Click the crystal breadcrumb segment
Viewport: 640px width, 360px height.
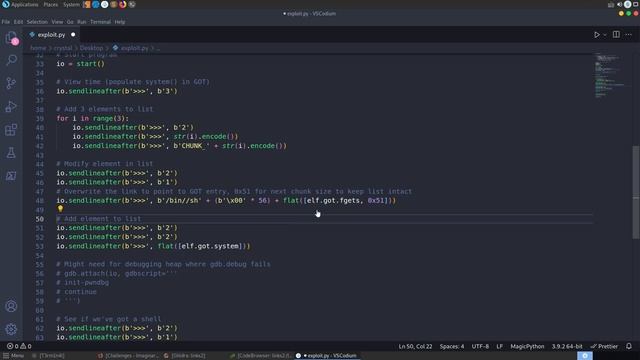(x=63, y=48)
